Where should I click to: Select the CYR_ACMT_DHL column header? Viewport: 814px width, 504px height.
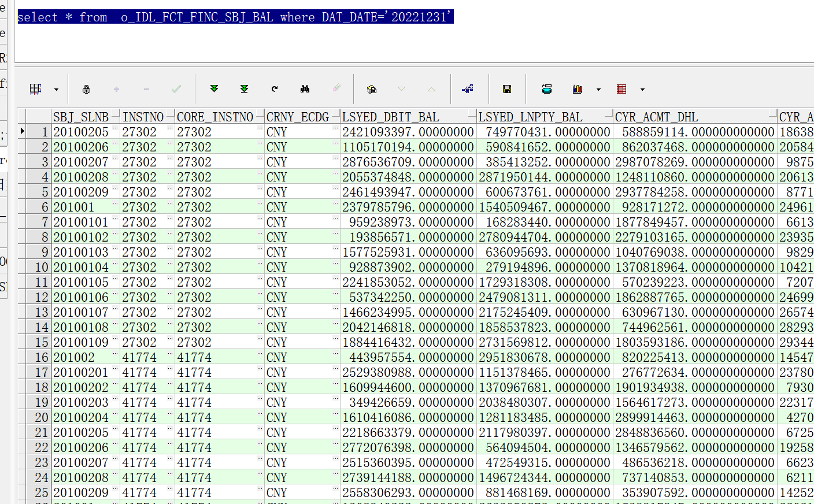click(x=695, y=117)
